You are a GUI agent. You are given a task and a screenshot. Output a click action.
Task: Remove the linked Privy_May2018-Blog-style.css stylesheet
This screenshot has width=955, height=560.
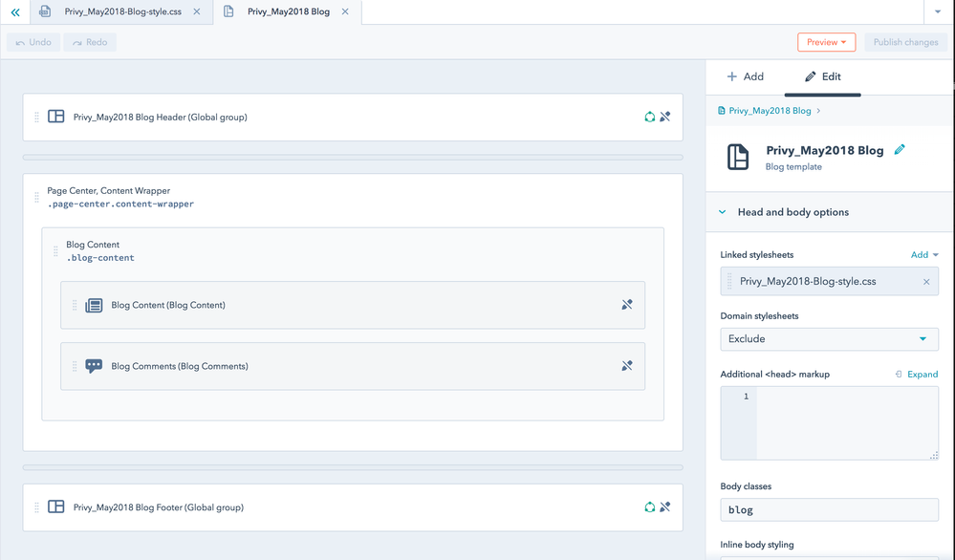(x=925, y=281)
